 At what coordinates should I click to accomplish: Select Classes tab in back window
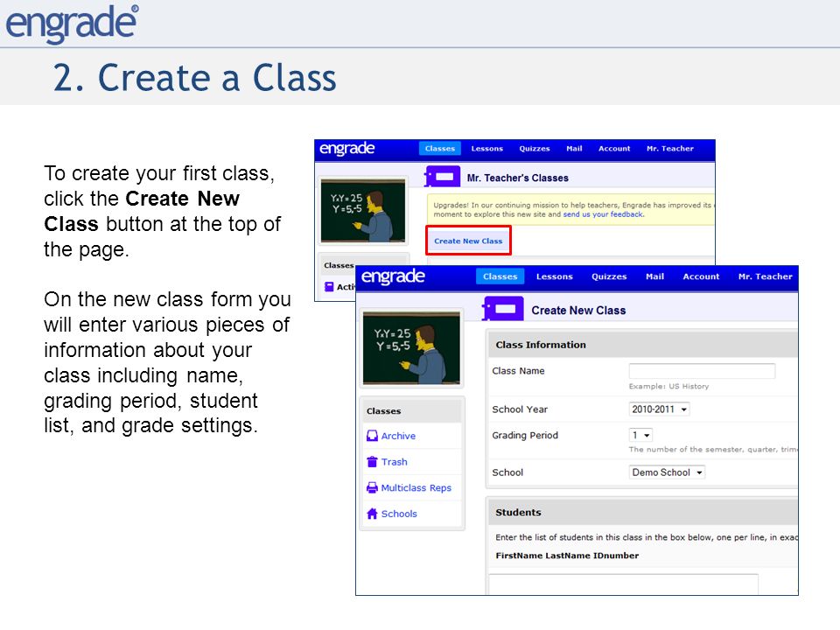pyautogui.click(x=440, y=149)
